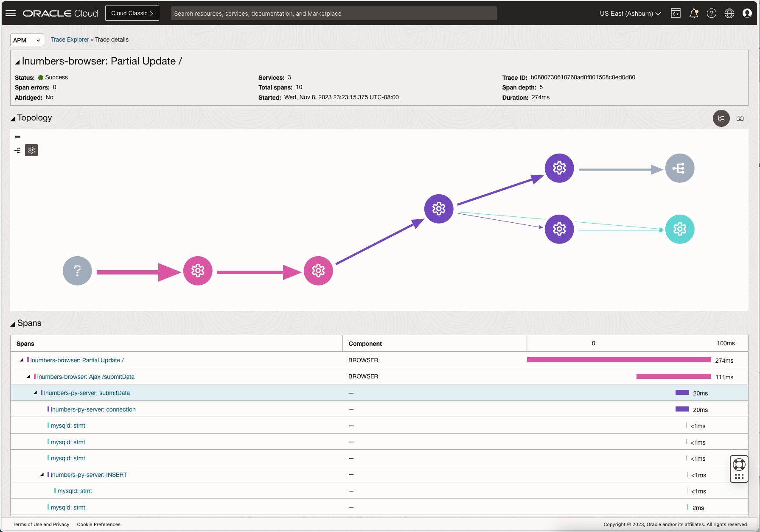This screenshot has width=760, height=532.
Task: Collapse the Topology section header
Action: 13,118
